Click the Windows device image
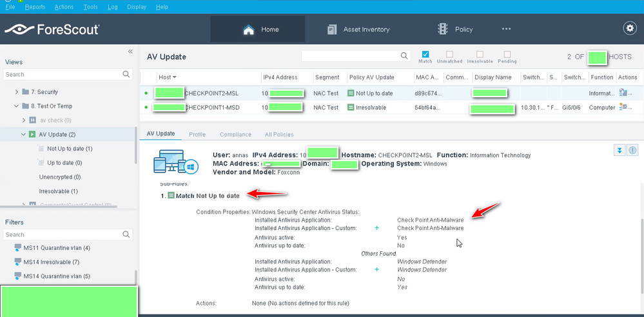644x317 pixels. [x=176, y=161]
